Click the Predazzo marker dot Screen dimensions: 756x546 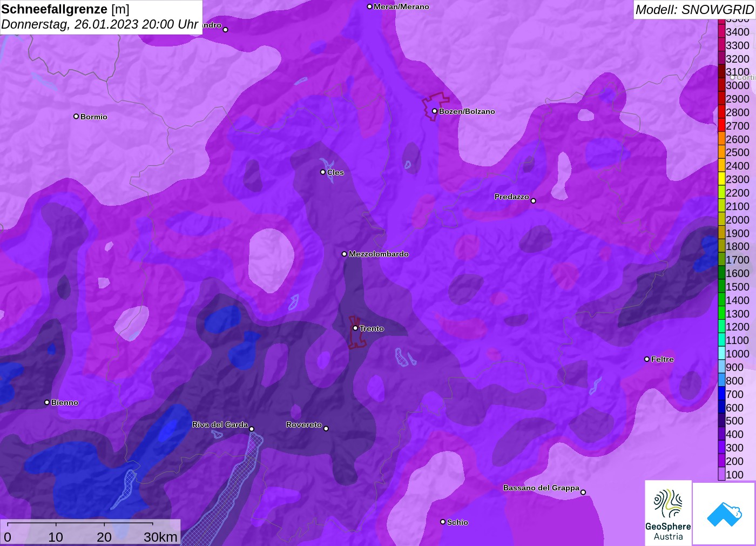pos(534,201)
